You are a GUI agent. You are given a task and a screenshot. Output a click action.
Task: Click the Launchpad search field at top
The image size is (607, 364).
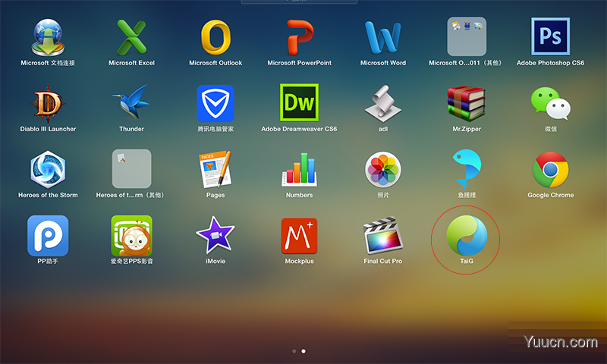coord(299,2)
